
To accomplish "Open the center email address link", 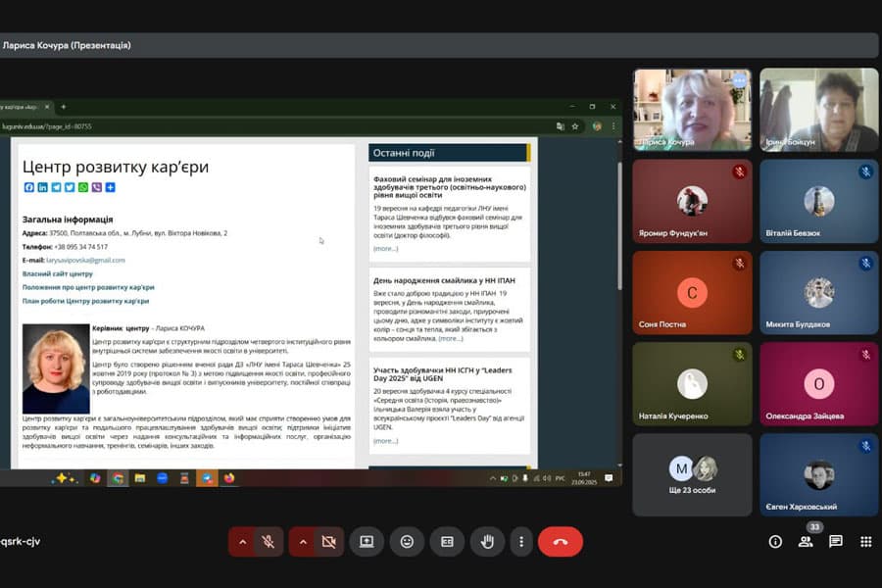I will (x=85, y=260).
